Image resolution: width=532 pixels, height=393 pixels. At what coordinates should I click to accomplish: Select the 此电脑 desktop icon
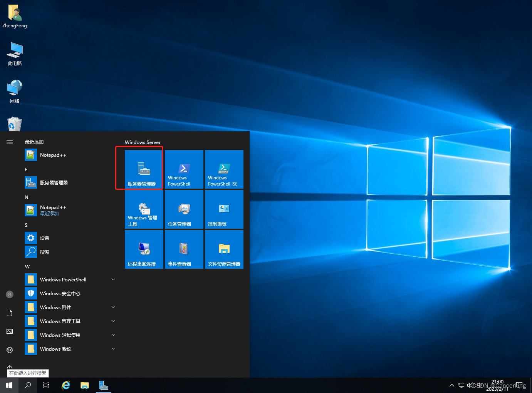15,54
